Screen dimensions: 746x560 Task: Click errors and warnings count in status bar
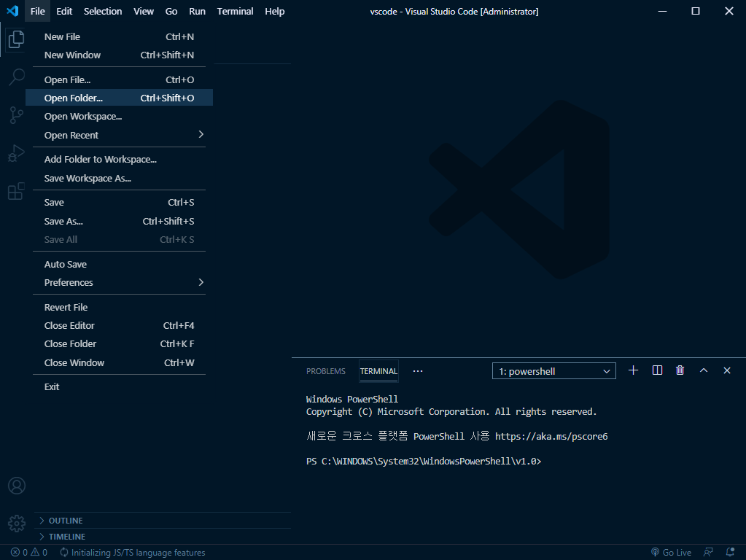click(x=29, y=553)
